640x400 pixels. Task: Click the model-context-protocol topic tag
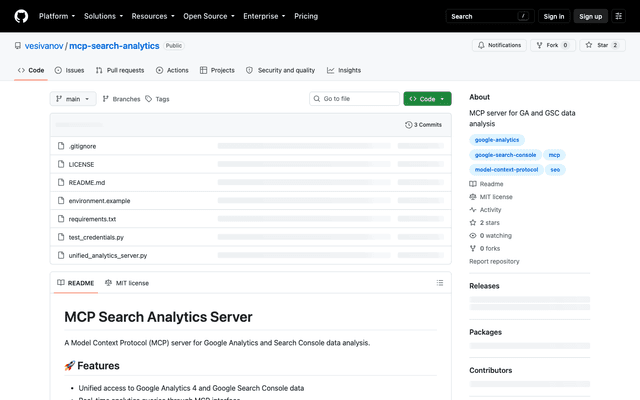pyautogui.click(x=506, y=170)
